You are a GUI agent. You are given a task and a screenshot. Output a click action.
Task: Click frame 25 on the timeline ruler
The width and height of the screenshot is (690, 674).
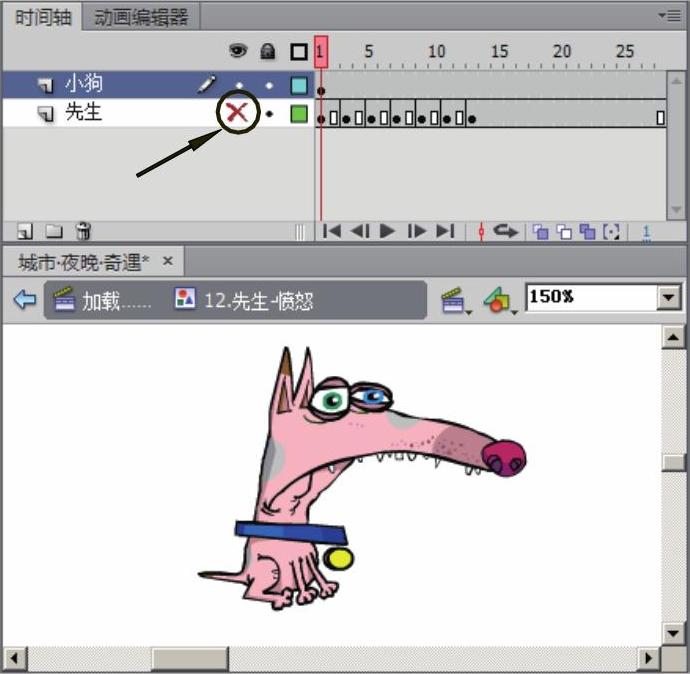click(625, 52)
